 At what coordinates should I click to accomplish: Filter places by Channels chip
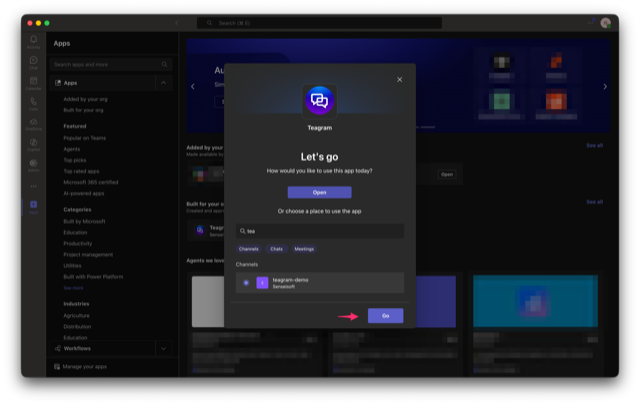(249, 249)
